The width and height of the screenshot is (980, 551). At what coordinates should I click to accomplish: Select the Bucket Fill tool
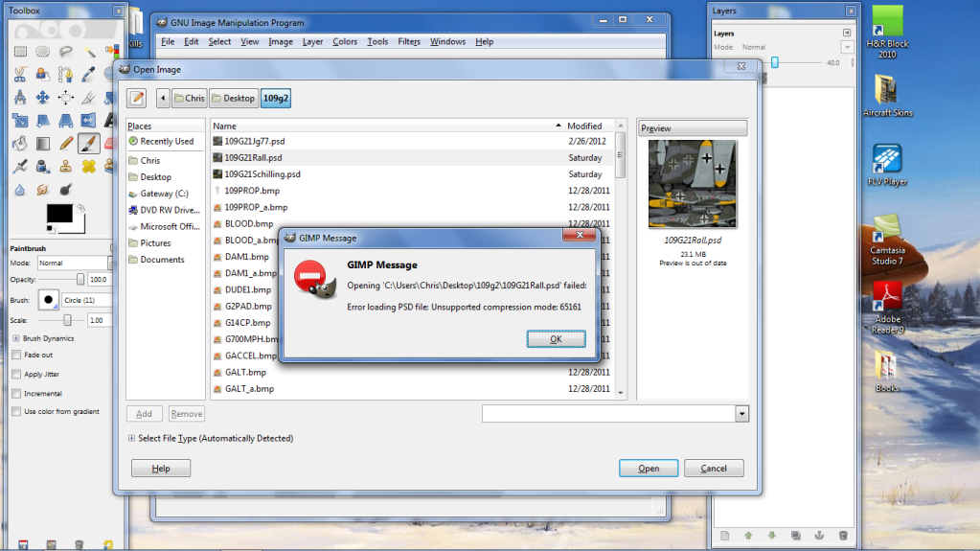pyautogui.click(x=20, y=143)
